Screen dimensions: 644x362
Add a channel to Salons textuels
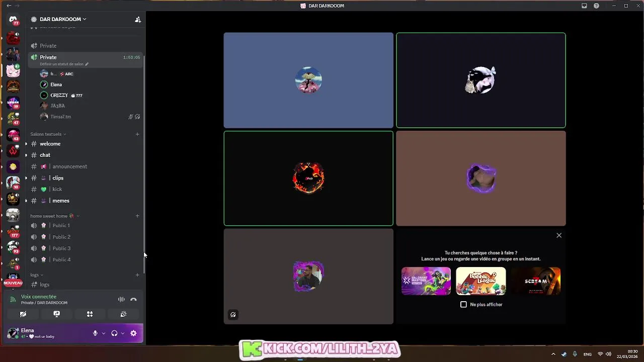(137, 134)
